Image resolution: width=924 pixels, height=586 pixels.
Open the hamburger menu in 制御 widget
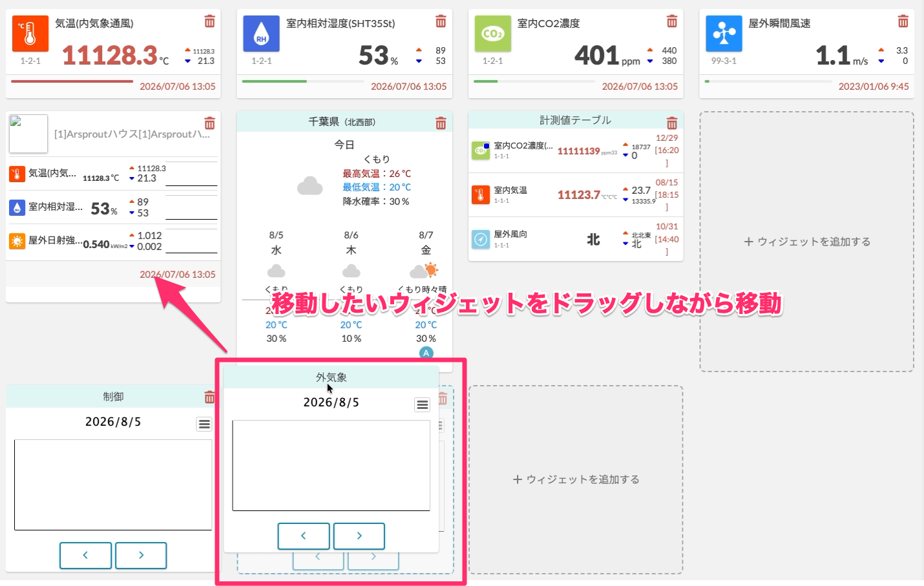204,424
